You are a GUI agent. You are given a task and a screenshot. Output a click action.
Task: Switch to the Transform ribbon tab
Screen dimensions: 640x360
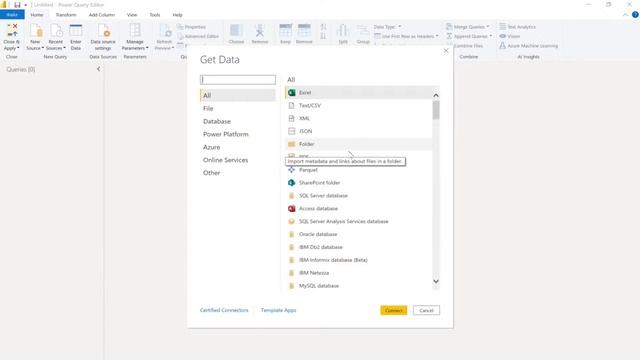(66, 15)
